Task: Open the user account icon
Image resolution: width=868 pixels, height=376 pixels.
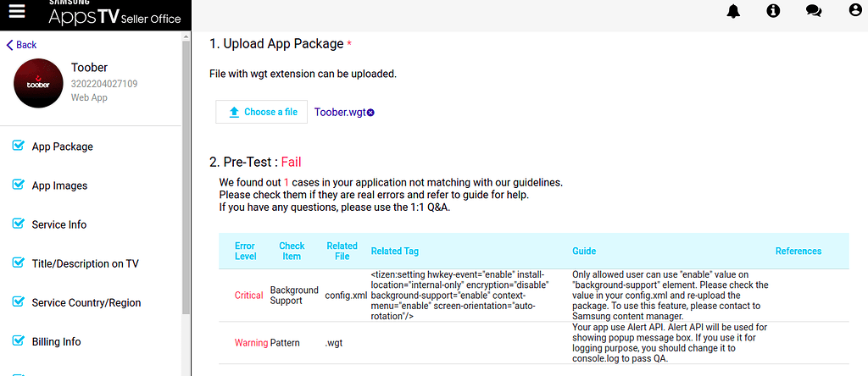Action: 854,11
